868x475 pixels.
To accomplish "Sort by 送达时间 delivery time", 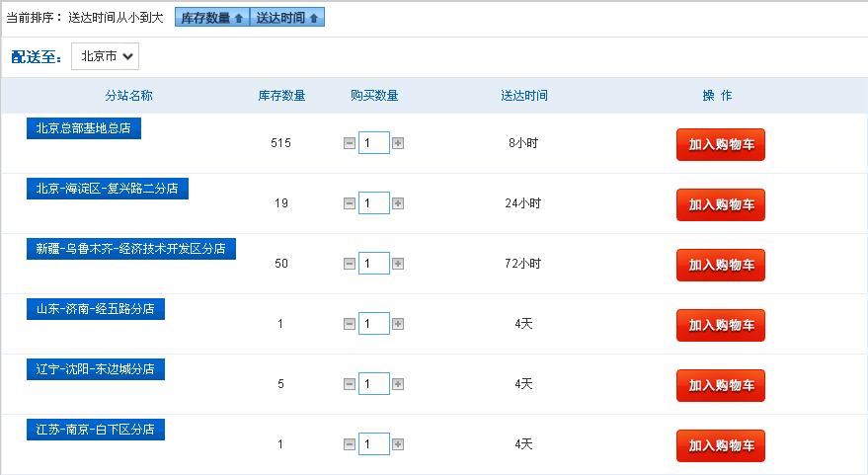I will point(287,18).
